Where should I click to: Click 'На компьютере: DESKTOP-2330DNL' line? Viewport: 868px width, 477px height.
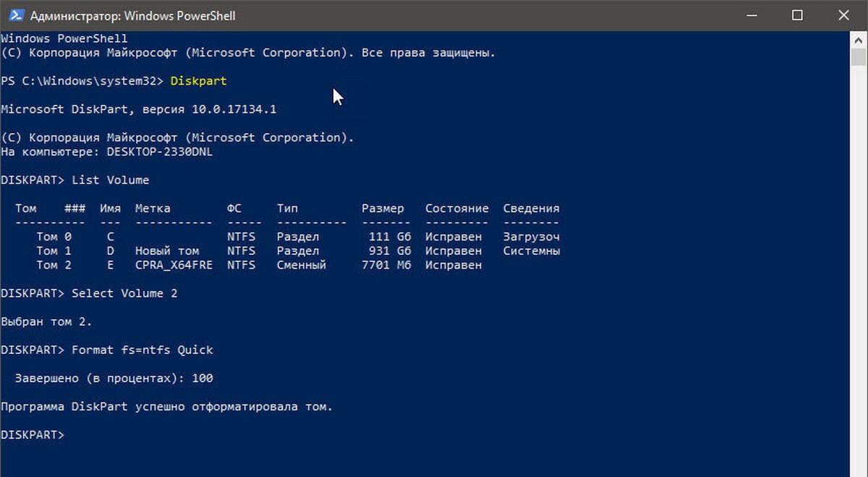point(106,152)
